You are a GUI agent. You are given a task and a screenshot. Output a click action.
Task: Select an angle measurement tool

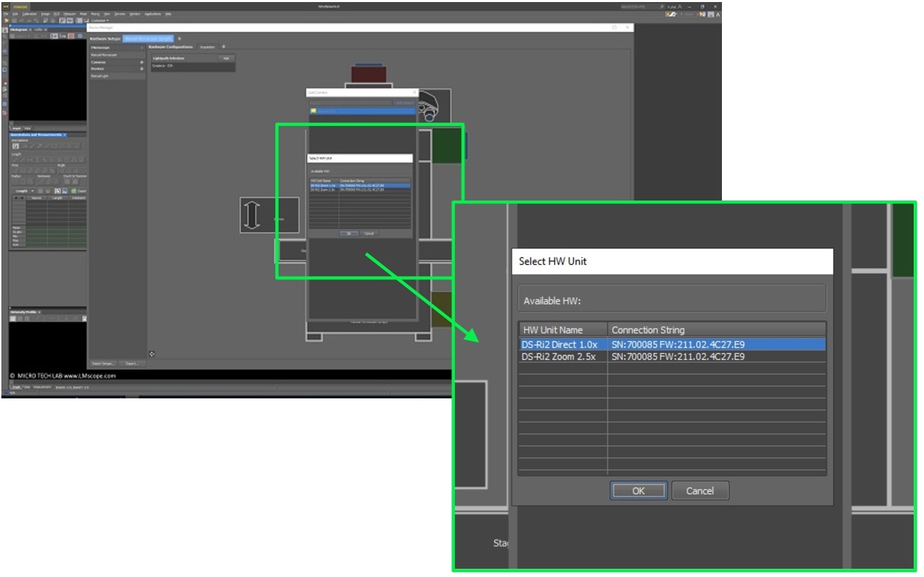click(x=62, y=170)
